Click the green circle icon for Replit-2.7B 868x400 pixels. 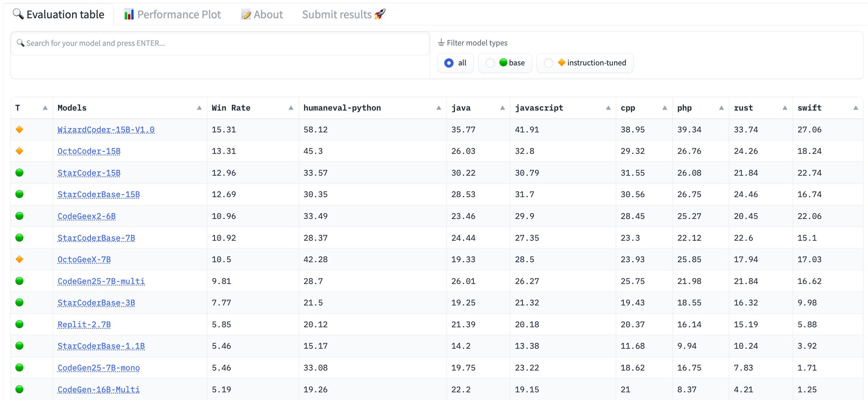(19, 325)
